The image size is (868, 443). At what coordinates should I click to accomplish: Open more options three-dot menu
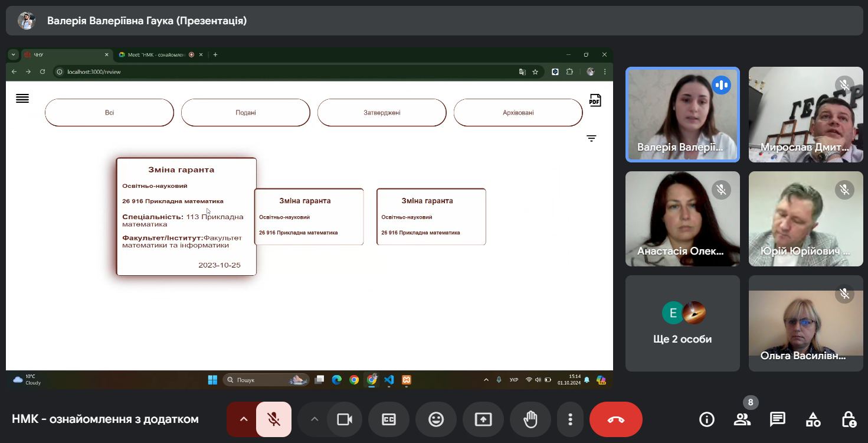tap(570, 419)
